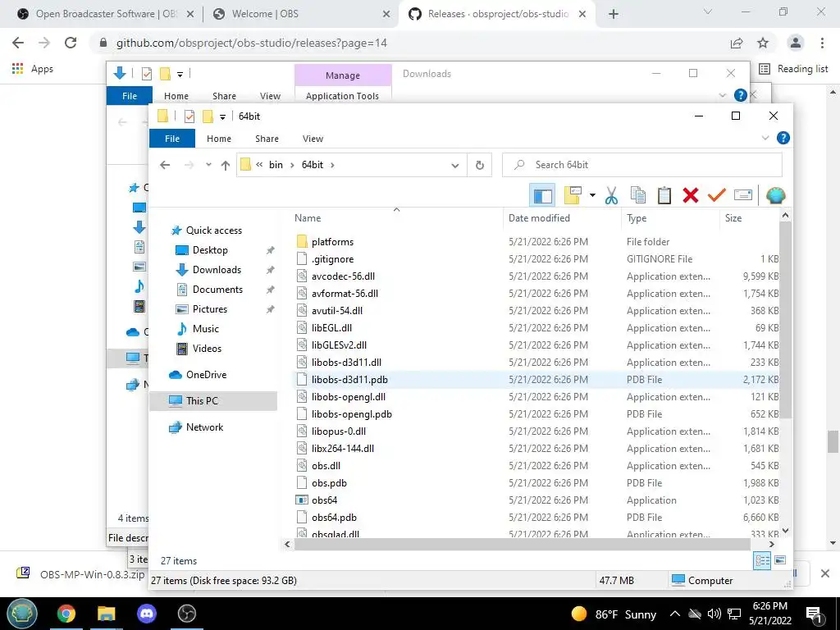Switch to large icons view button
Viewport: 840px width, 630px height.
pyautogui.click(x=780, y=560)
